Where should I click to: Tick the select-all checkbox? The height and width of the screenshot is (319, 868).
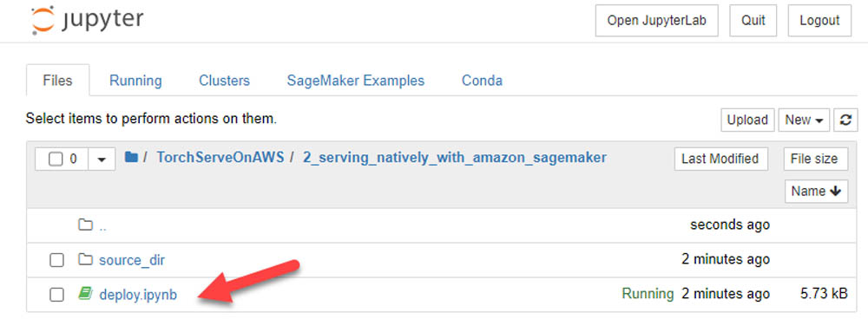(x=56, y=159)
